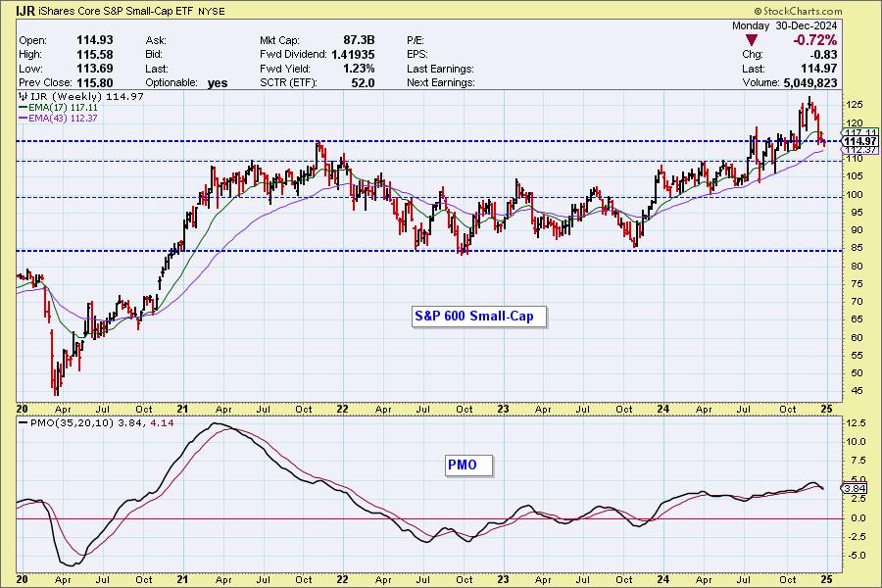Click the blue 'PMO' annotation box
This screenshot has height=588, width=882.
coord(468,465)
